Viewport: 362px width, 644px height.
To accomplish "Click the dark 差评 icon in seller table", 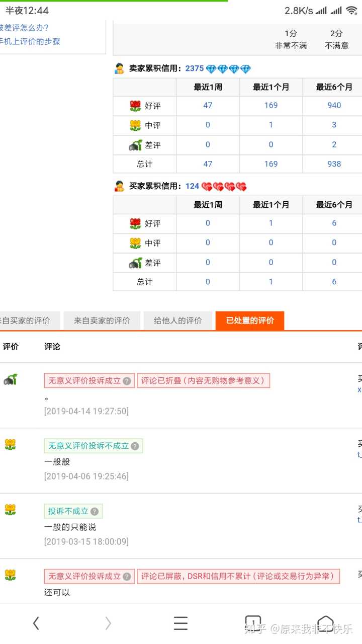I will (x=135, y=145).
